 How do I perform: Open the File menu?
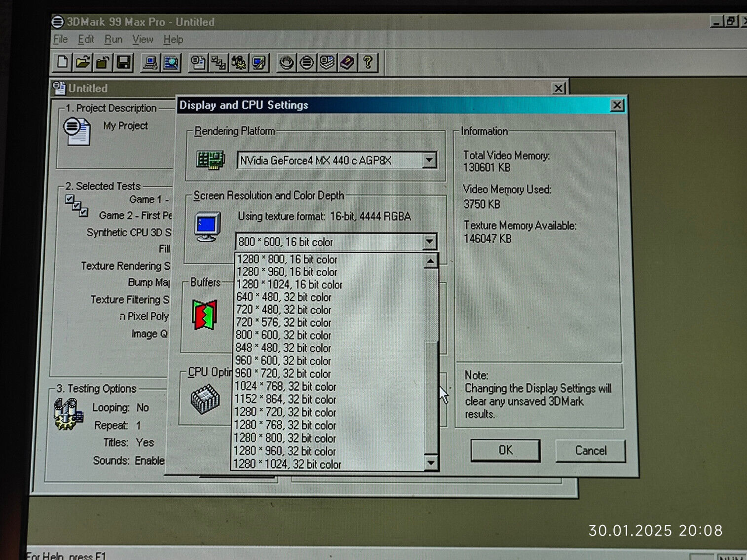(61, 39)
